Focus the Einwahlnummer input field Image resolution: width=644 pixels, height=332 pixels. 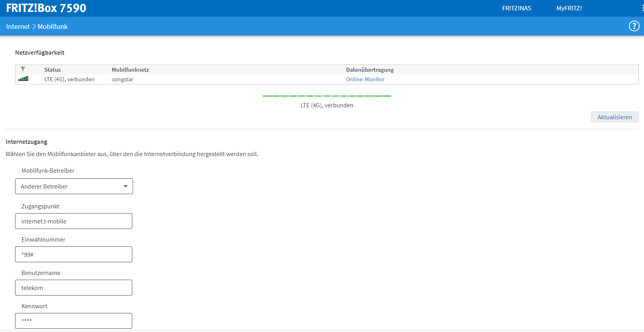[x=74, y=254]
